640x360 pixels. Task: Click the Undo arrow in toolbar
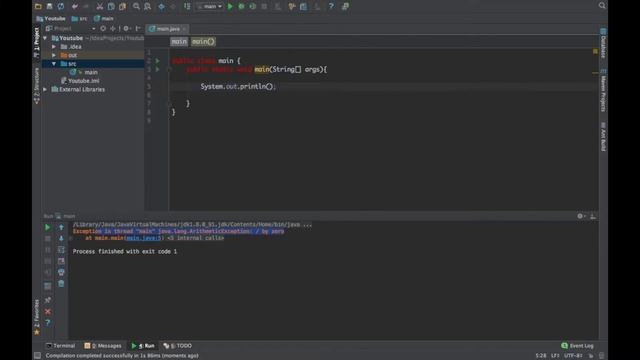tap(75, 7)
